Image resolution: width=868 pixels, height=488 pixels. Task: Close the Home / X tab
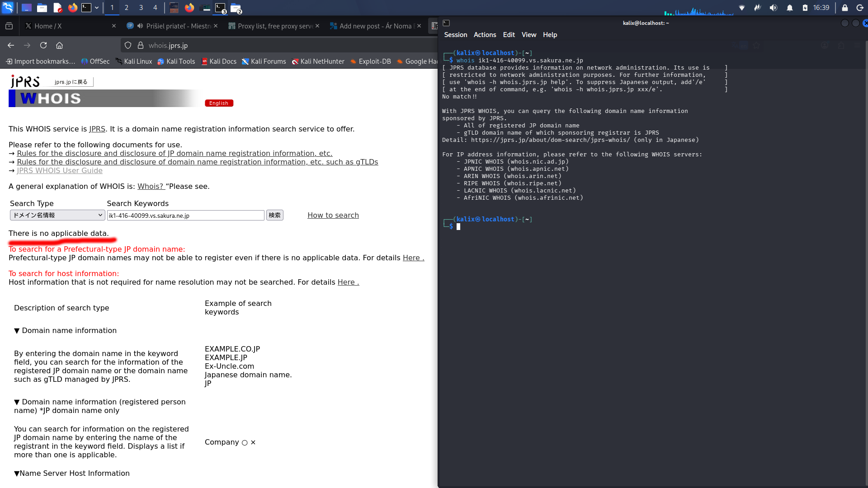coord(114,26)
